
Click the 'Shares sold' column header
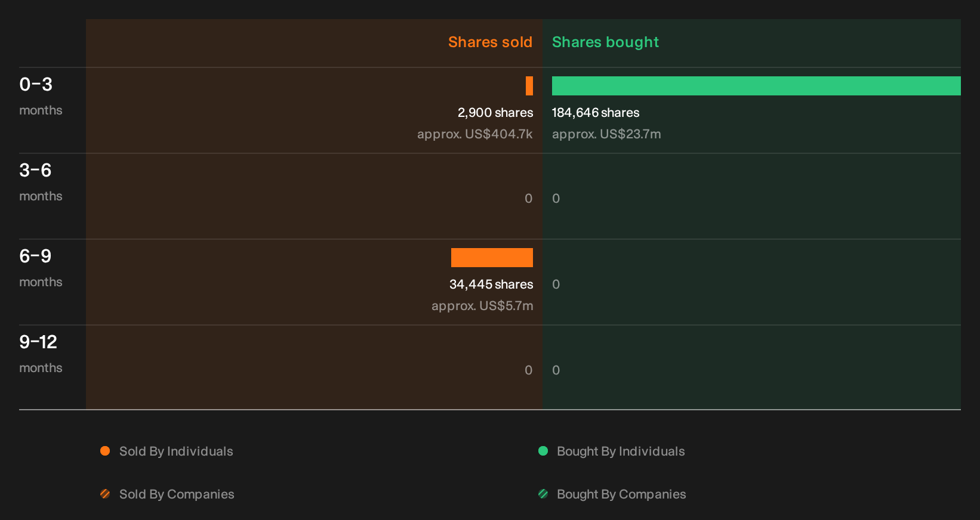490,42
